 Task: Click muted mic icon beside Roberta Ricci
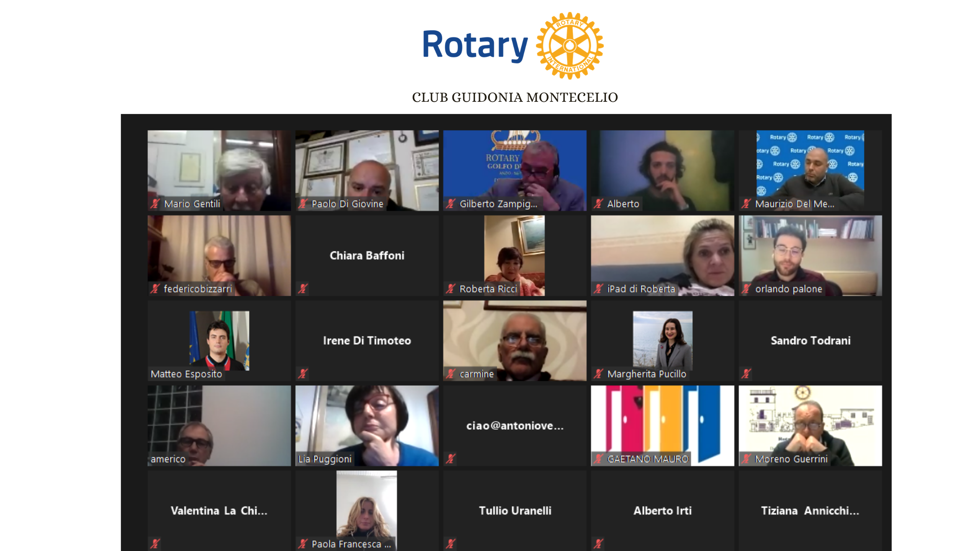coord(450,289)
